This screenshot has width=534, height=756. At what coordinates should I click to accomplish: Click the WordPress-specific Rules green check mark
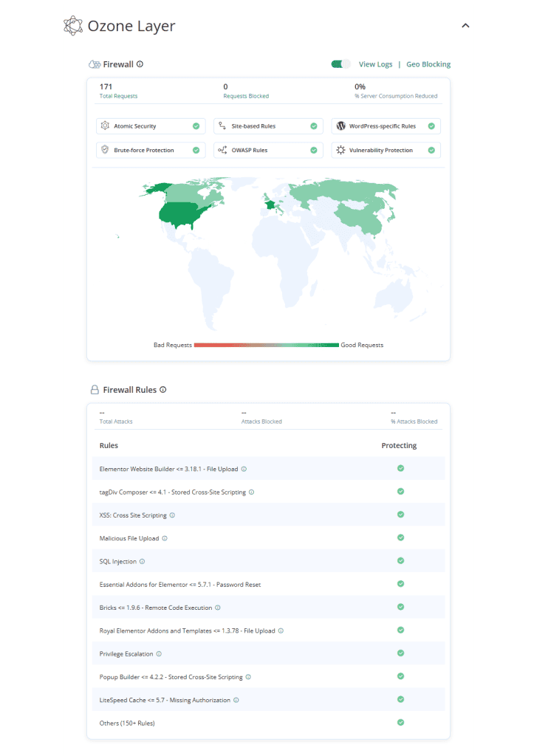[431, 126]
